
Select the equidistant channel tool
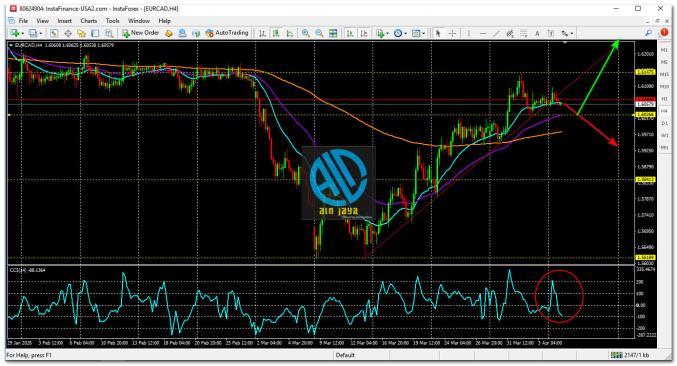click(510, 33)
